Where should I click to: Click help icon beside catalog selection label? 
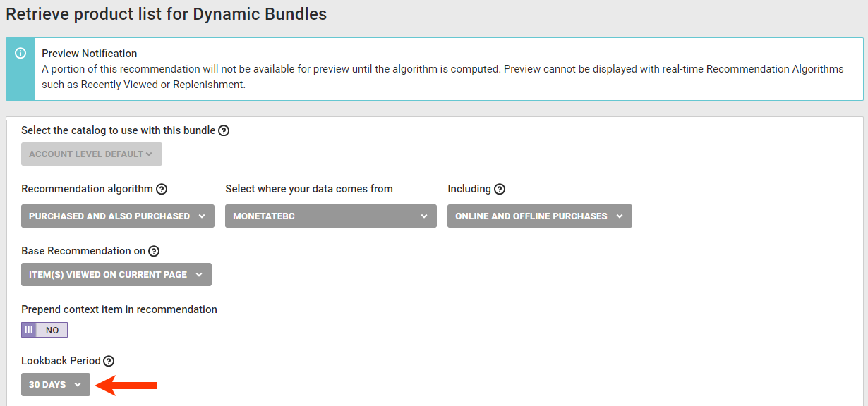point(224,130)
